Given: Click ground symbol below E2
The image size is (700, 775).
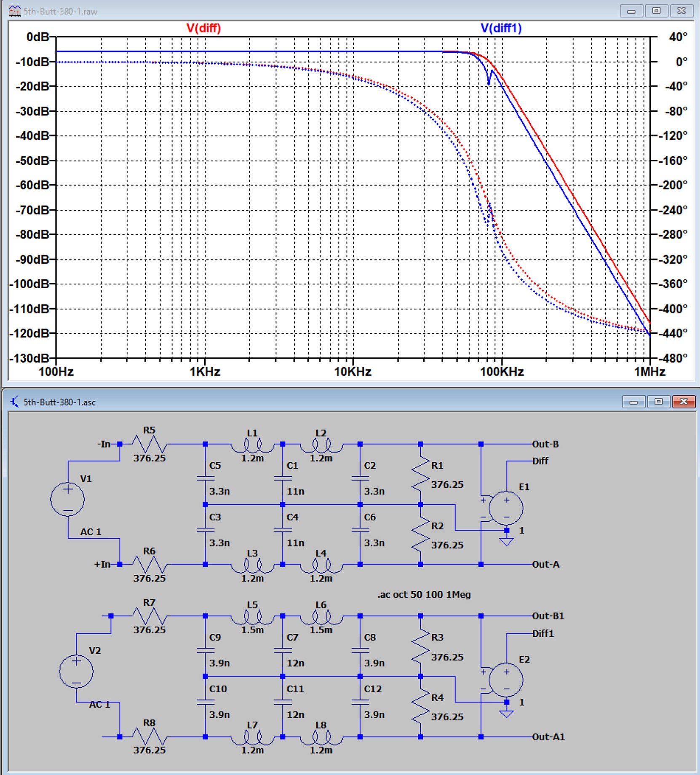Looking at the screenshot, I should click(x=506, y=713).
